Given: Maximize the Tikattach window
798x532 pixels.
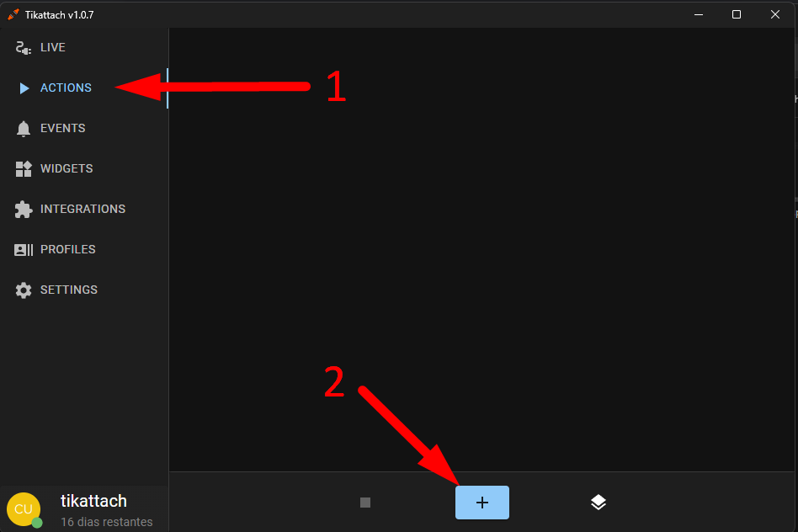Looking at the screenshot, I should 737,14.
